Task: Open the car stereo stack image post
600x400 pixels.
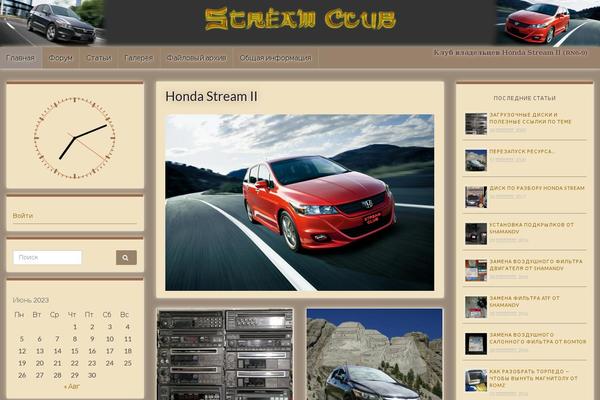Action: coord(225,354)
